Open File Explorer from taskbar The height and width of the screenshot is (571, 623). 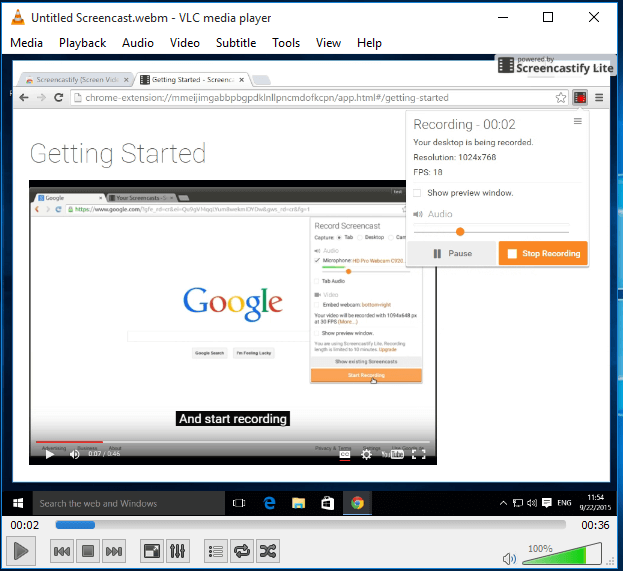coord(298,503)
